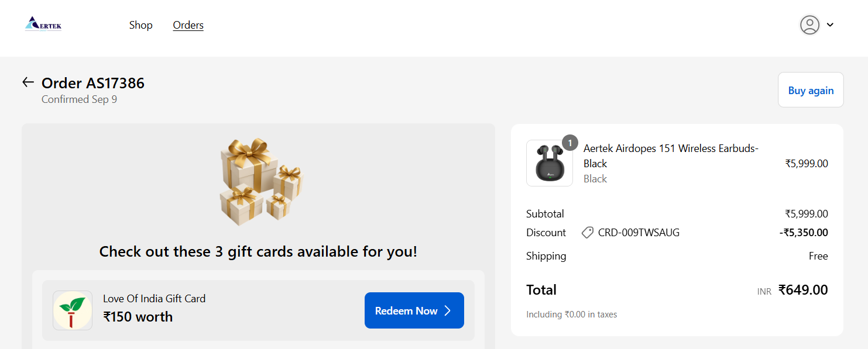Click the item quantity badge on earbuds
The height and width of the screenshot is (349, 868).
(x=569, y=143)
